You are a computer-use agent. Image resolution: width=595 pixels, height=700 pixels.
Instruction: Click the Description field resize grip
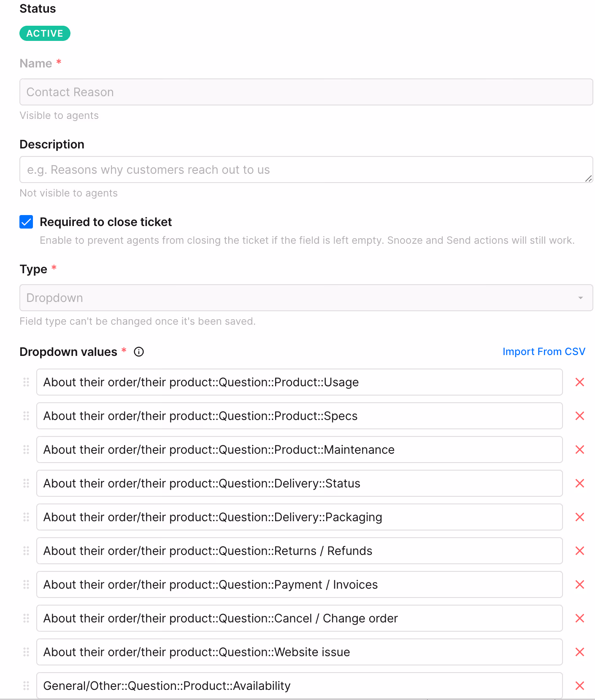coord(588,178)
